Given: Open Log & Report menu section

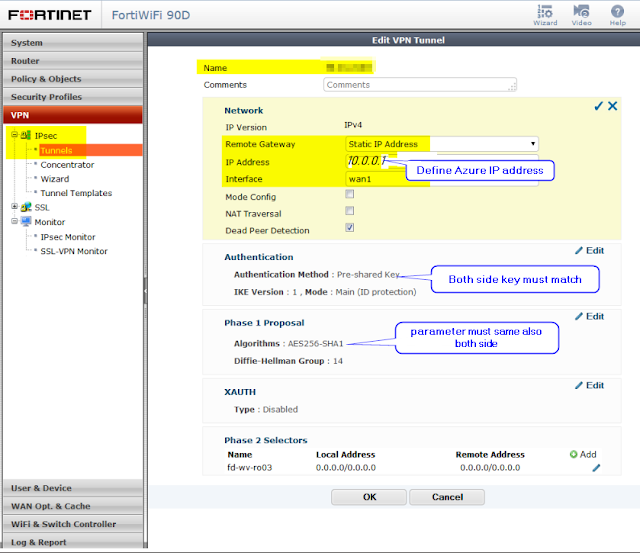Looking at the screenshot, I should coord(73,542).
